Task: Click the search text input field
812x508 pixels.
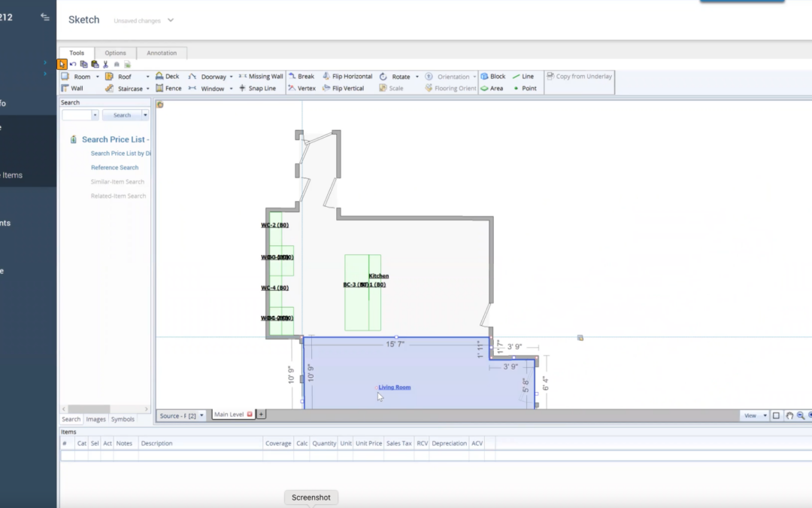Action: (x=76, y=115)
